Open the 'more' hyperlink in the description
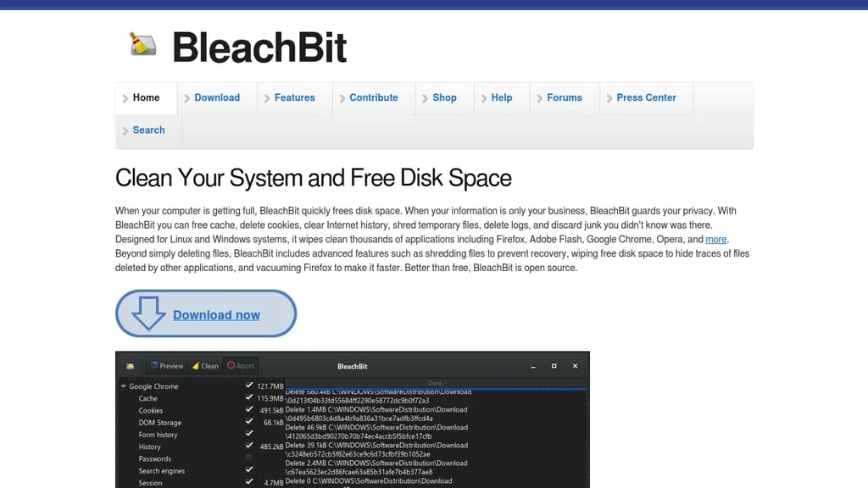Image resolution: width=868 pixels, height=488 pixels. pyautogui.click(x=715, y=239)
